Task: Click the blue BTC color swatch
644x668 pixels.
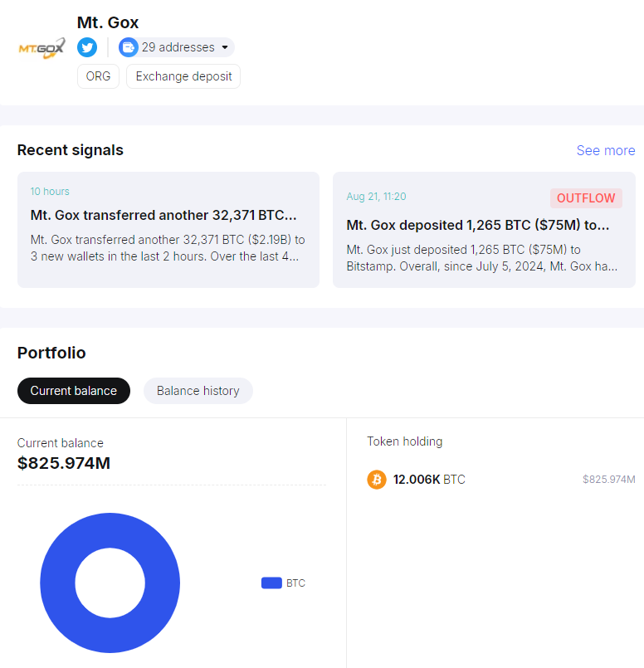Action: click(271, 583)
